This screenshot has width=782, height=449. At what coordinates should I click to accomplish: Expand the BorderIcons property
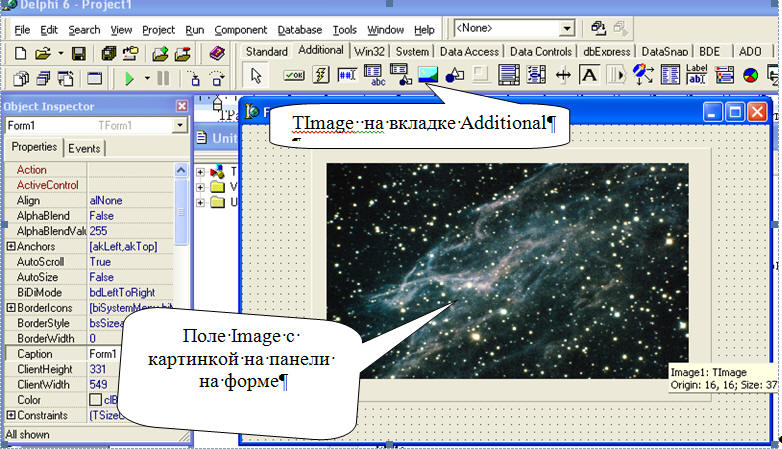pos(10,308)
